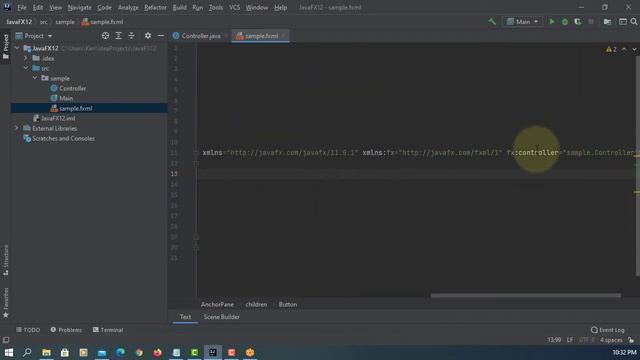Toggle code fold marker on line 19

coord(196,237)
